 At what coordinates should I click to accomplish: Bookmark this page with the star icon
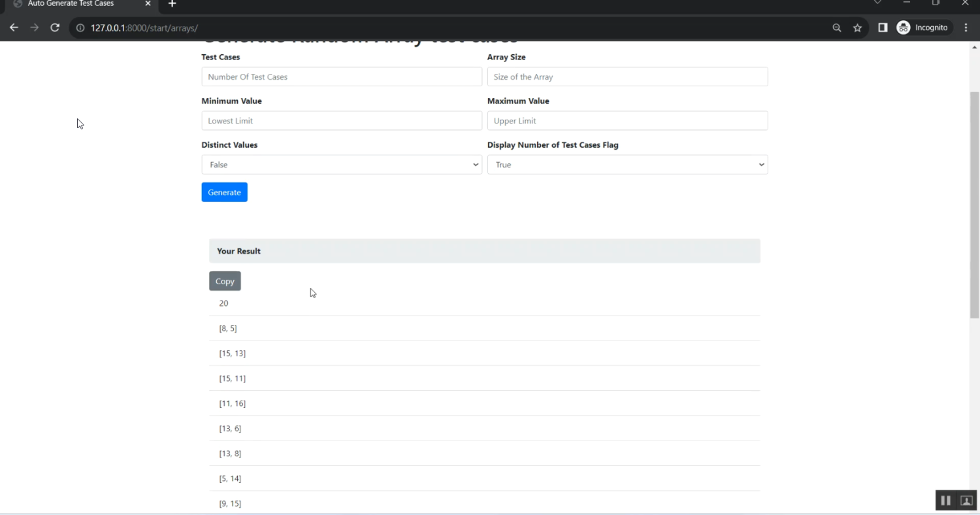(857, 27)
